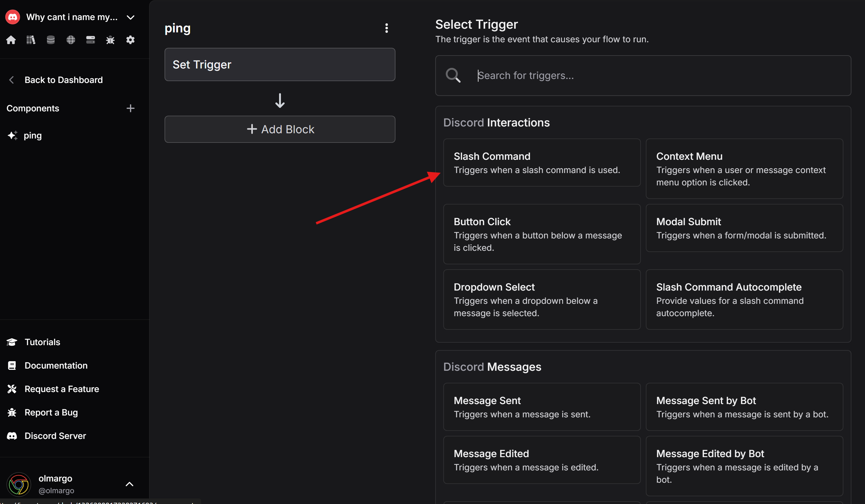Open the server icon in sidebar
Image resolution: width=865 pixels, height=504 pixels.
pos(91,40)
